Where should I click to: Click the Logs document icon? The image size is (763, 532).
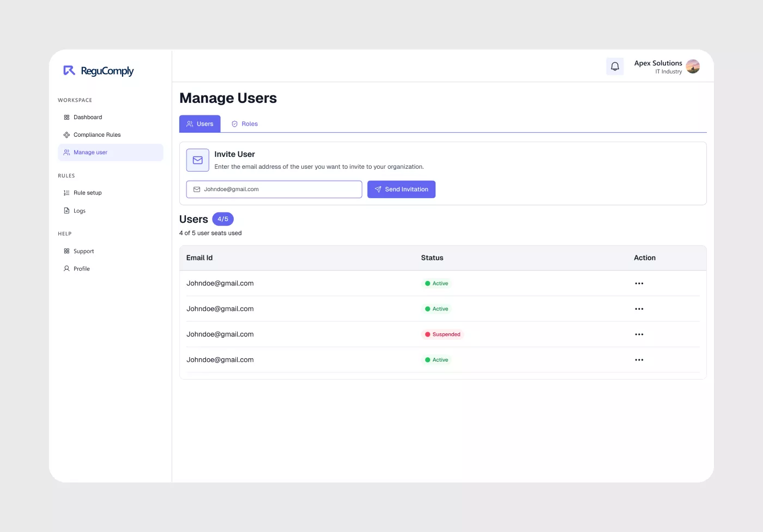(66, 211)
